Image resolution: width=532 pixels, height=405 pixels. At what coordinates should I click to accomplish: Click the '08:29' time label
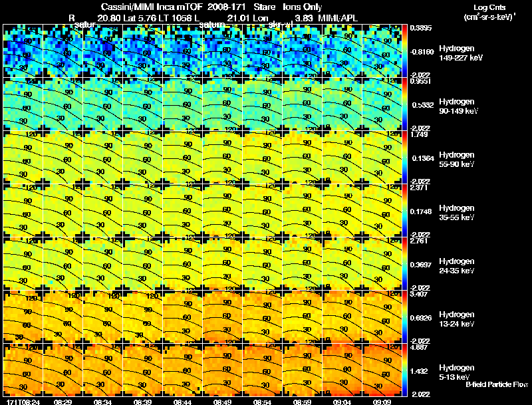point(63,402)
